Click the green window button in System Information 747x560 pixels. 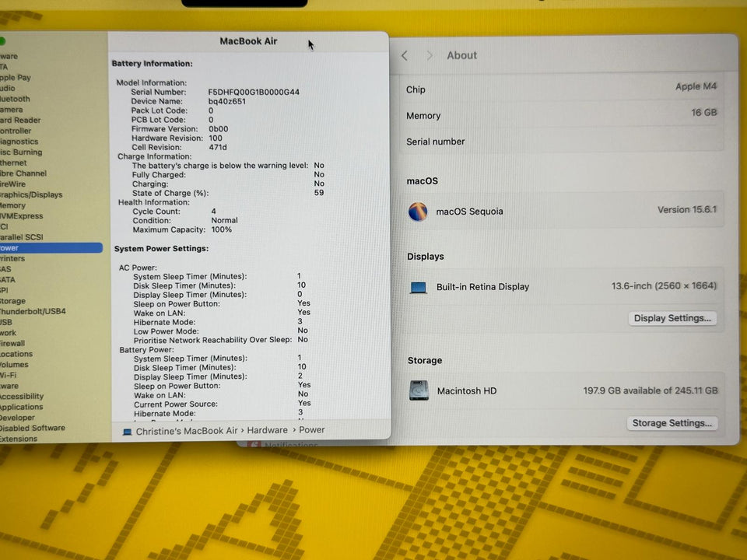click(2, 41)
